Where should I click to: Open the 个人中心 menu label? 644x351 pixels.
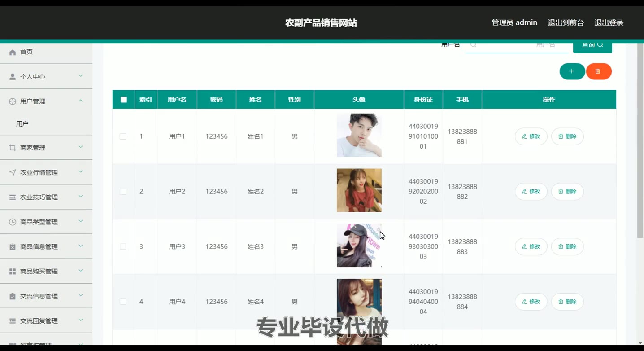click(x=33, y=77)
